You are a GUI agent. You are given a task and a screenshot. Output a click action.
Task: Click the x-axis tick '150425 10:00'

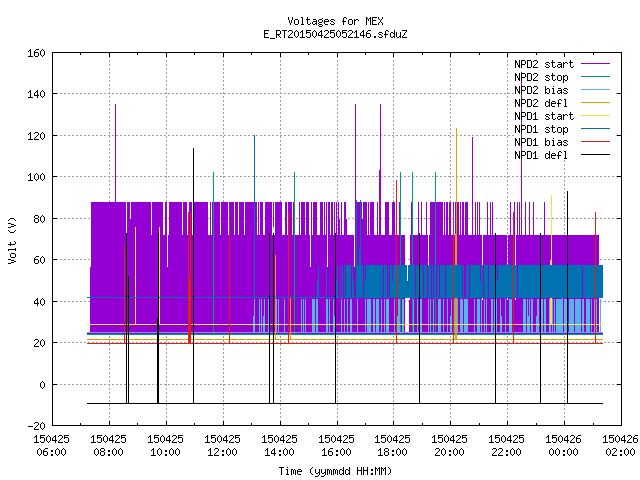[x=165, y=446]
